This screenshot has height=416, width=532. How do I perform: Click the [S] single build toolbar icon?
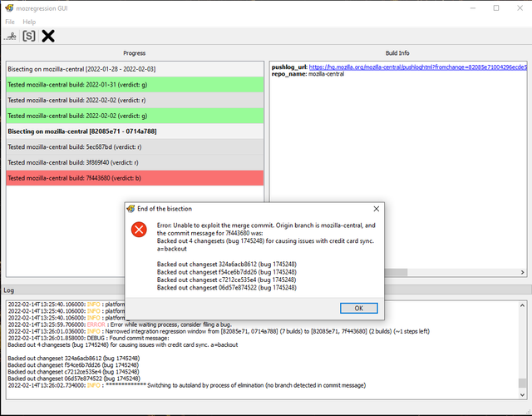pos(29,36)
